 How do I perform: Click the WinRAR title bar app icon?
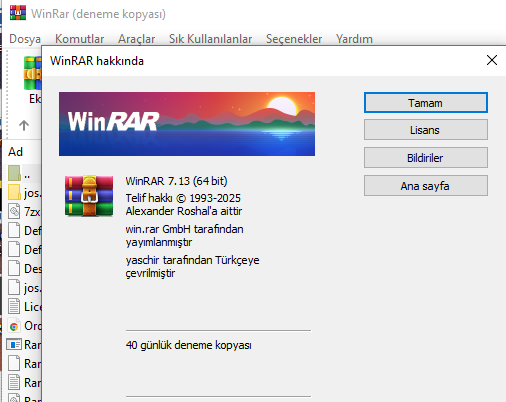pyautogui.click(x=18, y=13)
